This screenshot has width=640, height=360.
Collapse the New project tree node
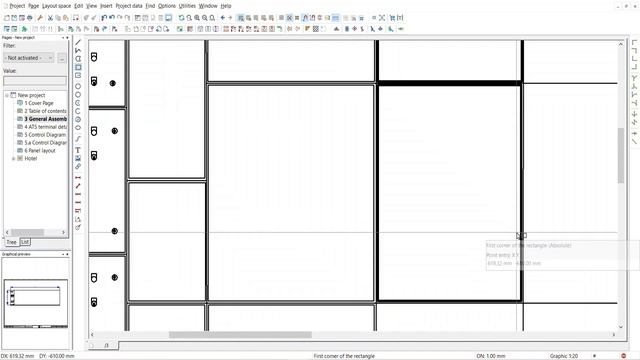[x=7, y=95]
